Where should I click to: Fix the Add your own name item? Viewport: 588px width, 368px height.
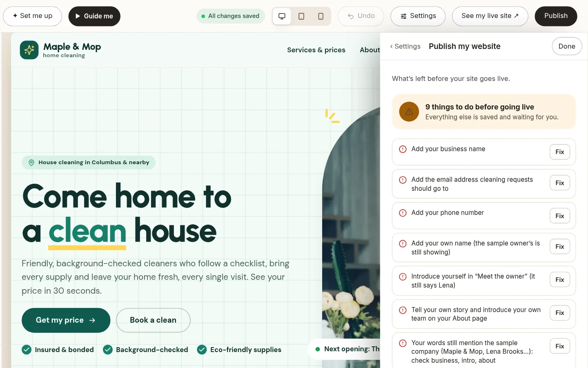click(x=560, y=247)
